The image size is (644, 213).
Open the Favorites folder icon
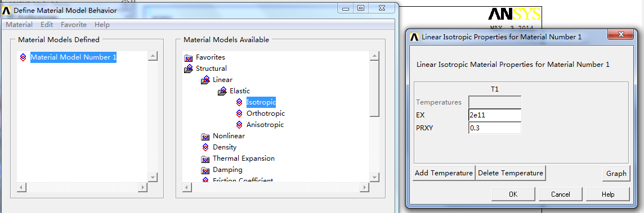tap(189, 57)
